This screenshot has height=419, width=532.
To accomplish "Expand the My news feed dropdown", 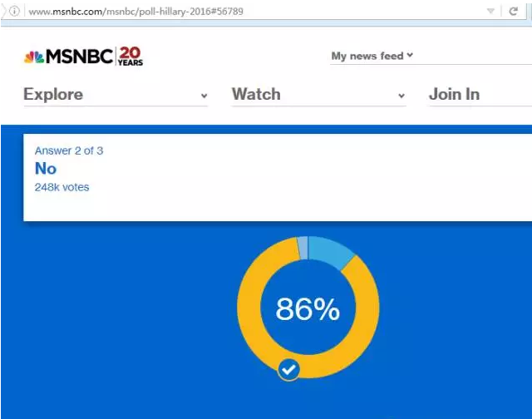I will coord(372,56).
